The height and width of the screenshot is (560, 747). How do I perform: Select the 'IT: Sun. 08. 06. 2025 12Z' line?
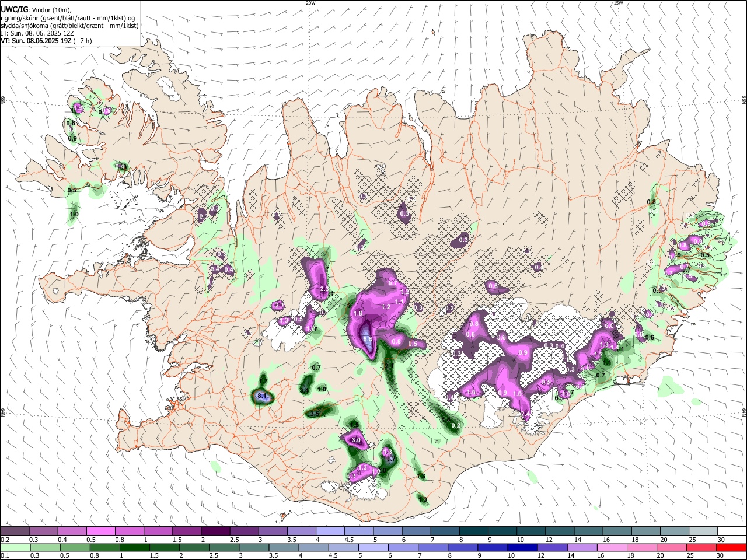[x=37, y=33]
